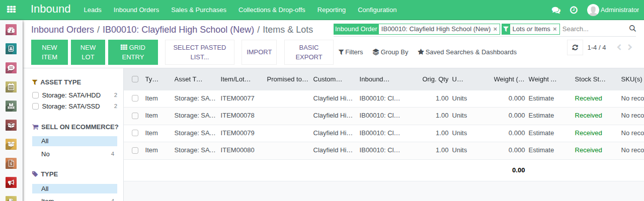Select the ITEM00079 row checkbox
This screenshot has width=644, height=201.
(135, 133)
